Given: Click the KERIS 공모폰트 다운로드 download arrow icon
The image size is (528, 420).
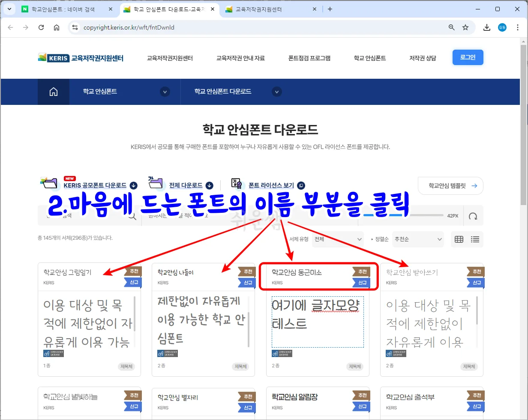Looking at the screenshot, I should click(x=133, y=185).
